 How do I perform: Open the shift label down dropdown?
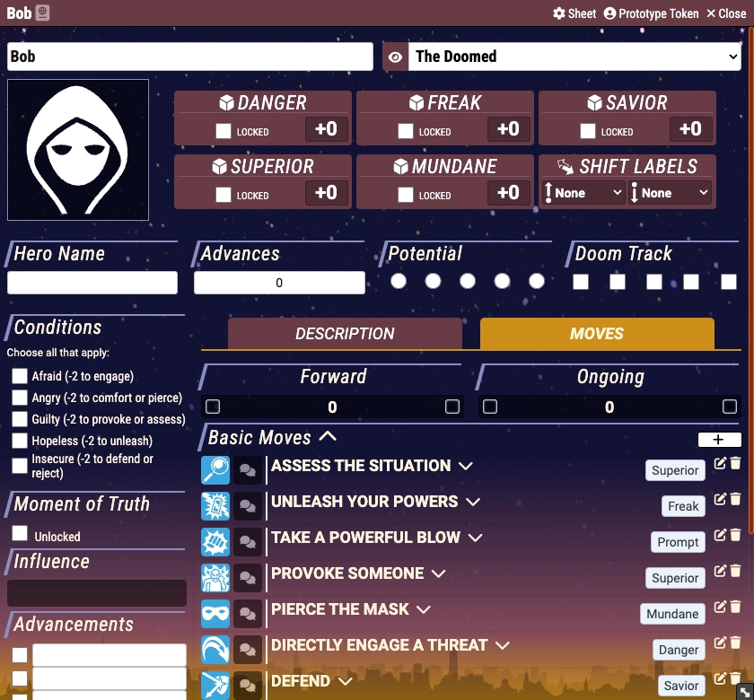click(670, 193)
